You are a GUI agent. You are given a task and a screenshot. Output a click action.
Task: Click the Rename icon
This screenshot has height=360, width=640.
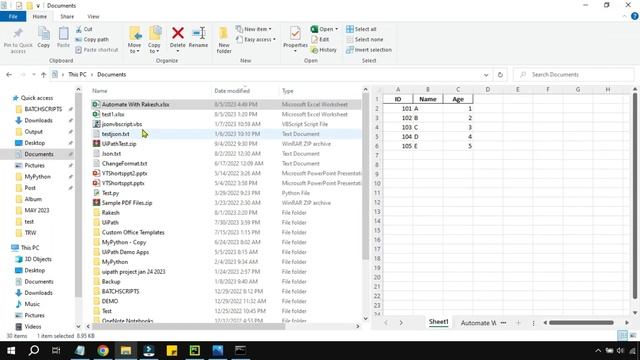pos(198,33)
